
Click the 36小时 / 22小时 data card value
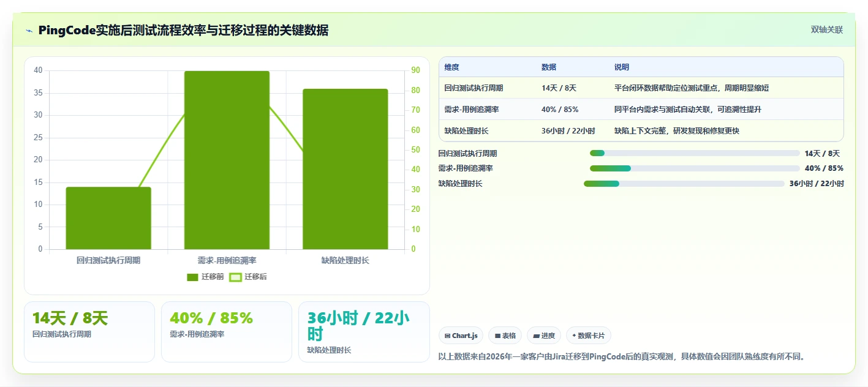pyautogui.click(x=358, y=326)
